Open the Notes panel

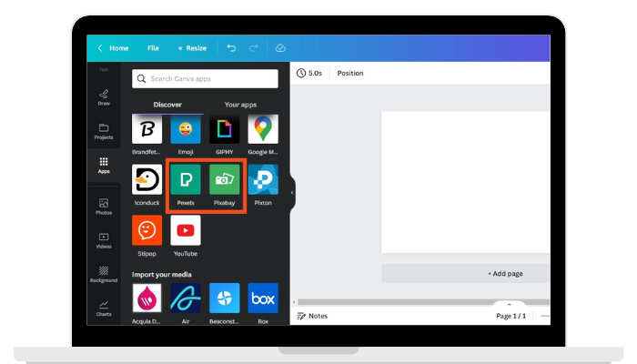click(312, 316)
